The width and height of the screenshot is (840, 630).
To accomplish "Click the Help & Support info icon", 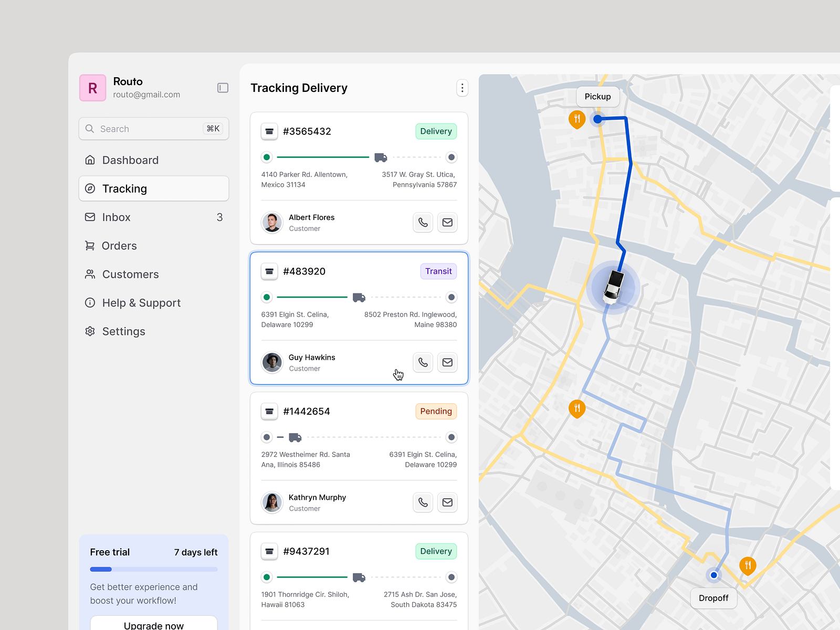I will pos(90,302).
